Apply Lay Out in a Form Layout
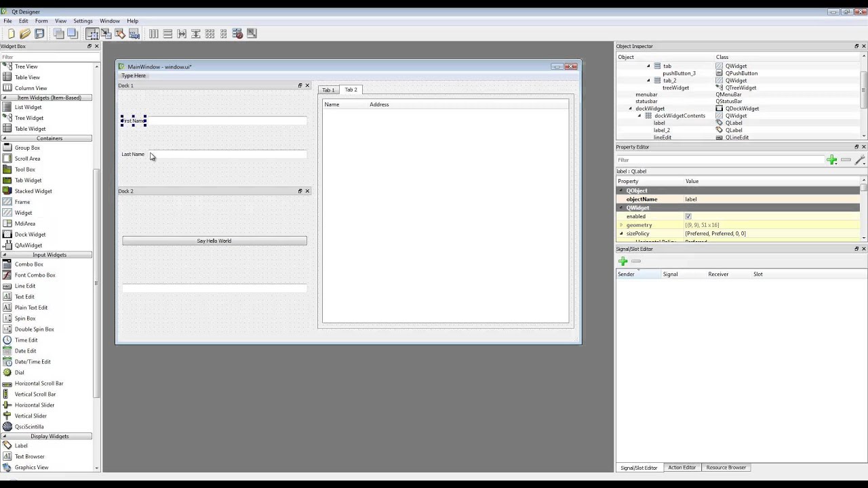 point(223,33)
